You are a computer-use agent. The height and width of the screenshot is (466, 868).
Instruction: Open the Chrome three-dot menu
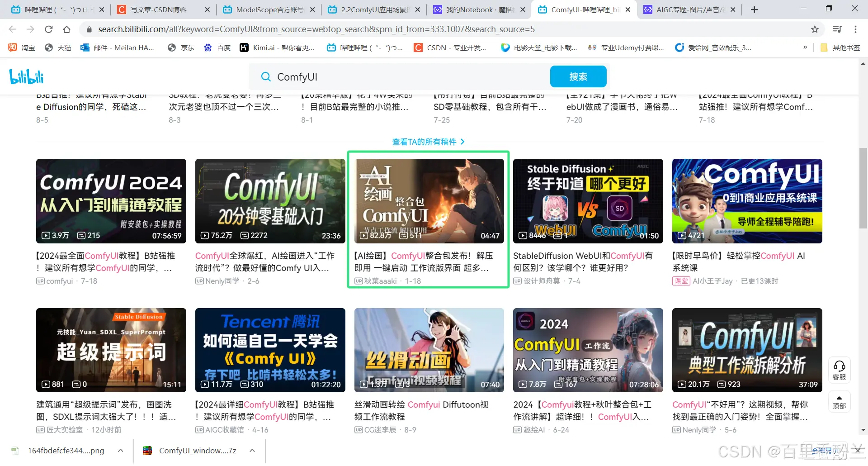855,29
